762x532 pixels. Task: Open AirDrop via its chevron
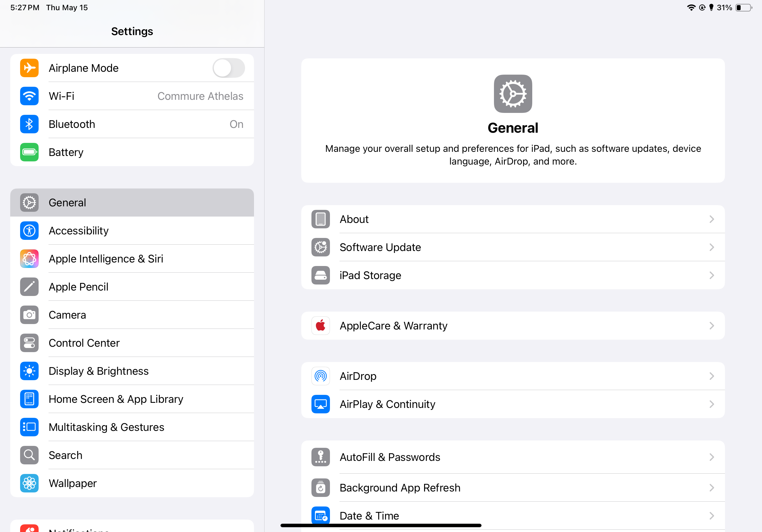712,376
